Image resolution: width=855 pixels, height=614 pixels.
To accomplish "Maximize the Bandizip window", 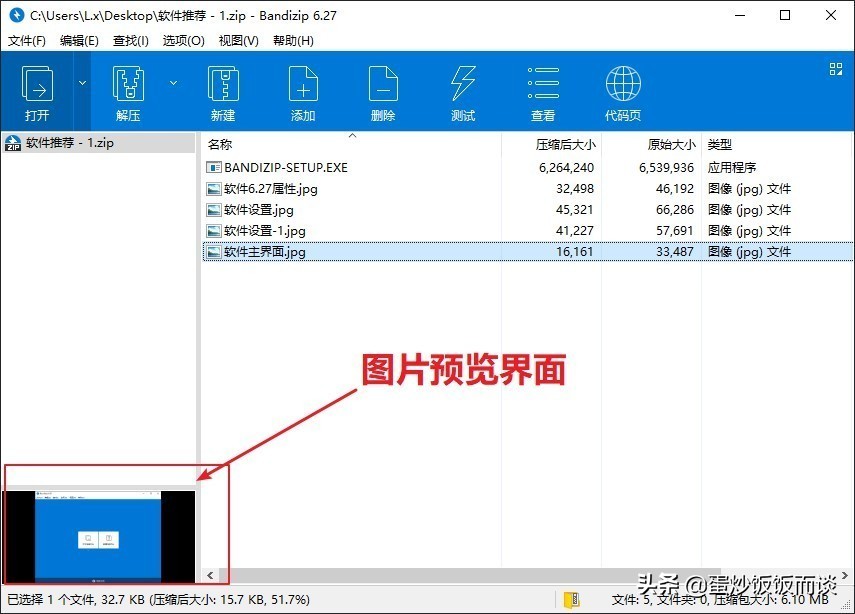I will pyautogui.click(x=785, y=15).
